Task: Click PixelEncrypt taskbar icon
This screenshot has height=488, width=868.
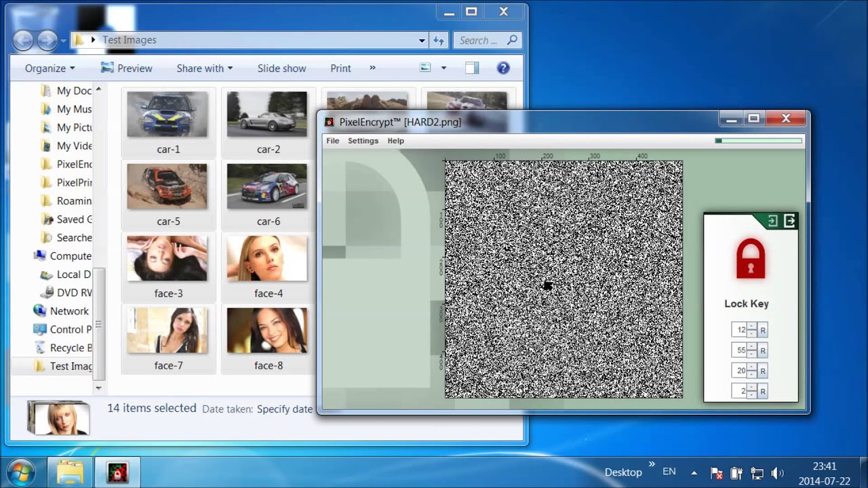Action: pyautogui.click(x=117, y=472)
